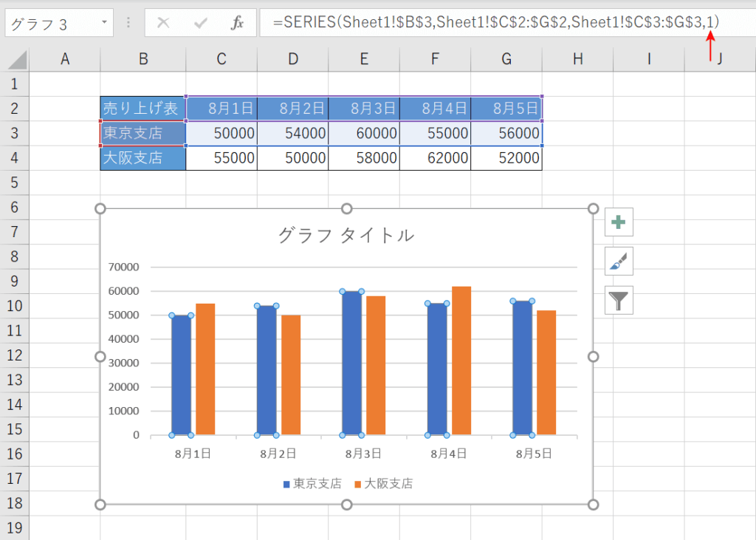
Task: Click the blue 東京支店 bar for 8月3日
Action: [x=352, y=362]
